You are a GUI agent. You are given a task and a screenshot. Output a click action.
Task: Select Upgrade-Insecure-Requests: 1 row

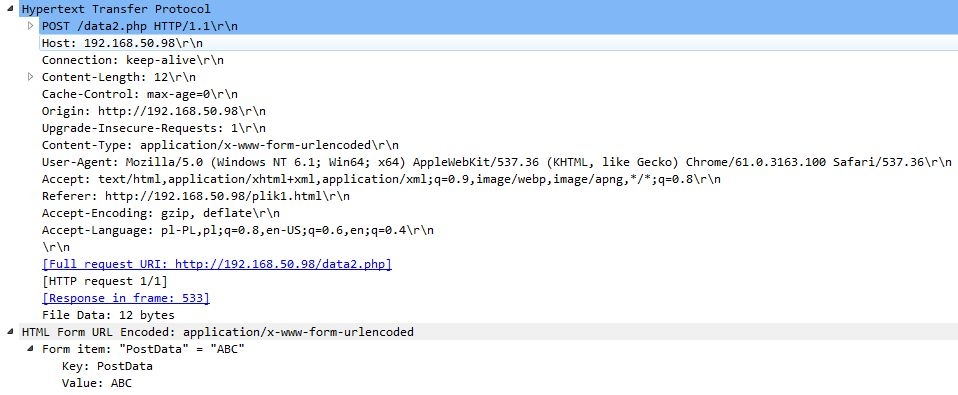coord(154,128)
